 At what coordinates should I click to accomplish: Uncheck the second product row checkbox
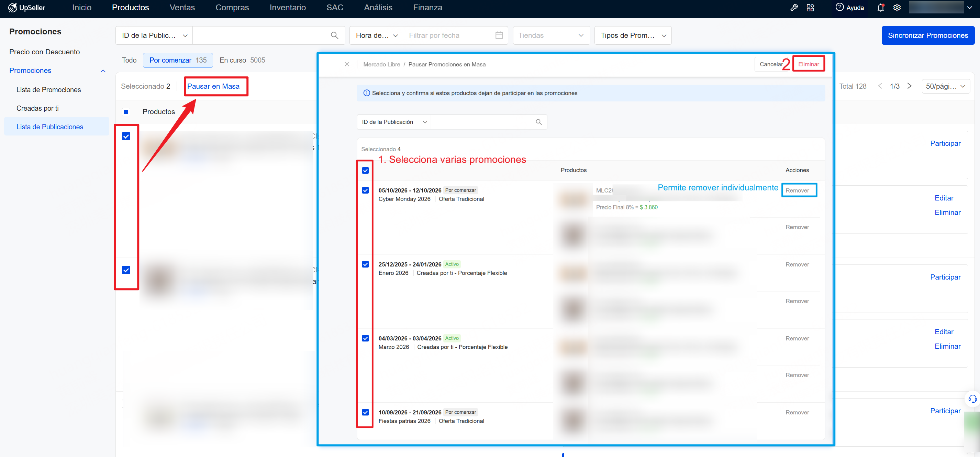click(126, 270)
